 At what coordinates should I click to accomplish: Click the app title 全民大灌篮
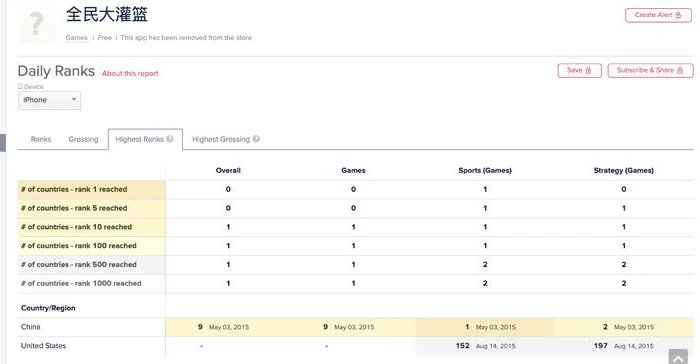tap(107, 14)
